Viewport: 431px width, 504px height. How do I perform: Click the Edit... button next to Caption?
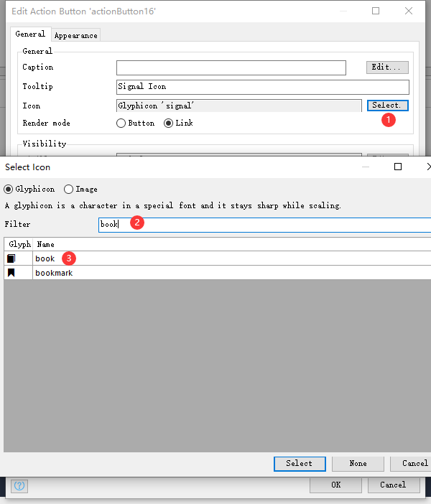[387, 67]
